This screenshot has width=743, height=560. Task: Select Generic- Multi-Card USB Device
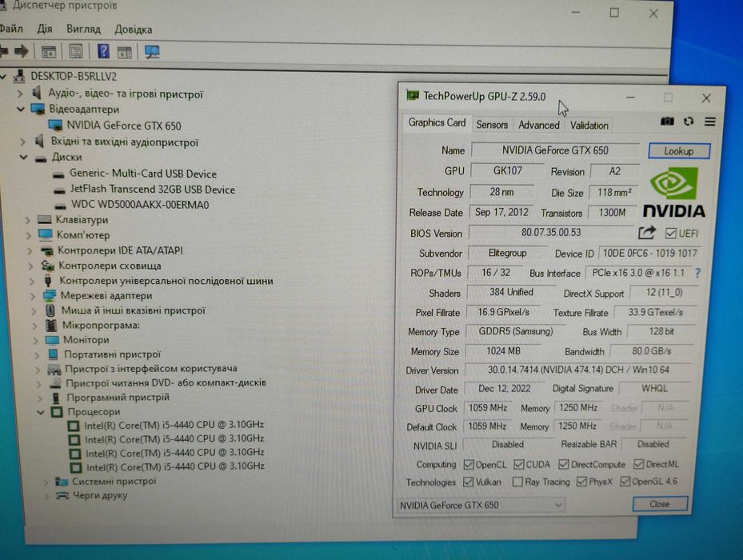143,174
